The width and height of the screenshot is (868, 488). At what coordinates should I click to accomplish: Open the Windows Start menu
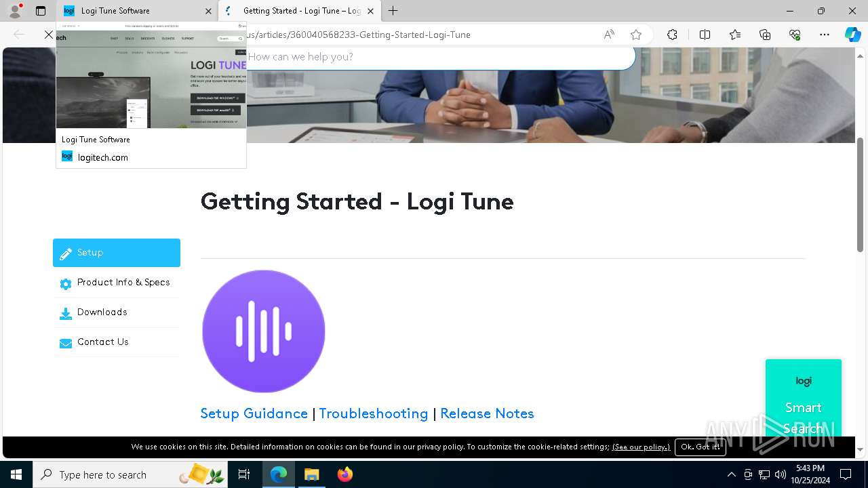pyautogui.click(x=16, y=474)
